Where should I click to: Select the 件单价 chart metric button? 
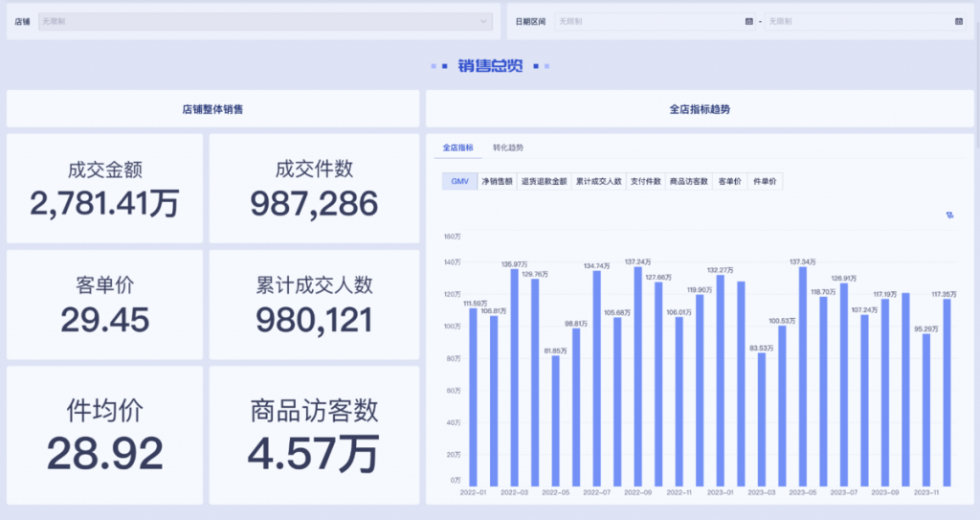coord(765,181)
